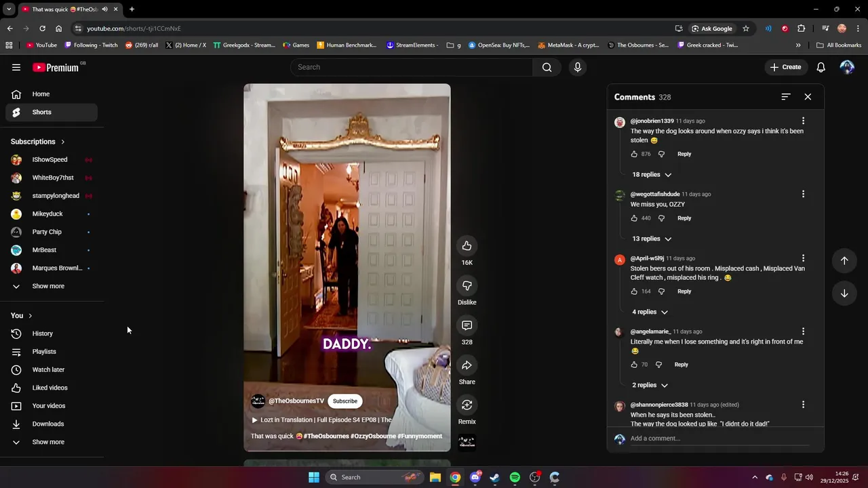
Task: Open the IShowSpeed subscription channel
Action: point(52,160)
